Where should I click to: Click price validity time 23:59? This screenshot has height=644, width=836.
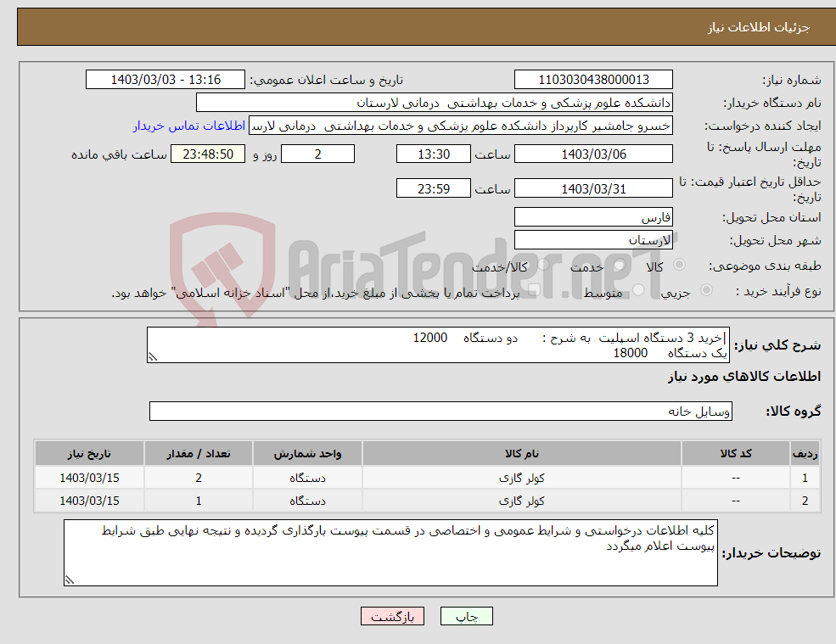(434, 188)
